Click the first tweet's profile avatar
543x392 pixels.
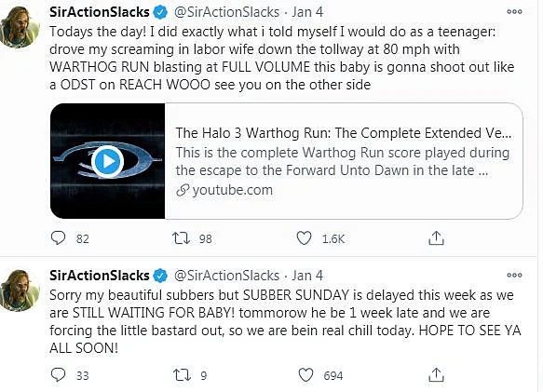click(x=20, y=27)
